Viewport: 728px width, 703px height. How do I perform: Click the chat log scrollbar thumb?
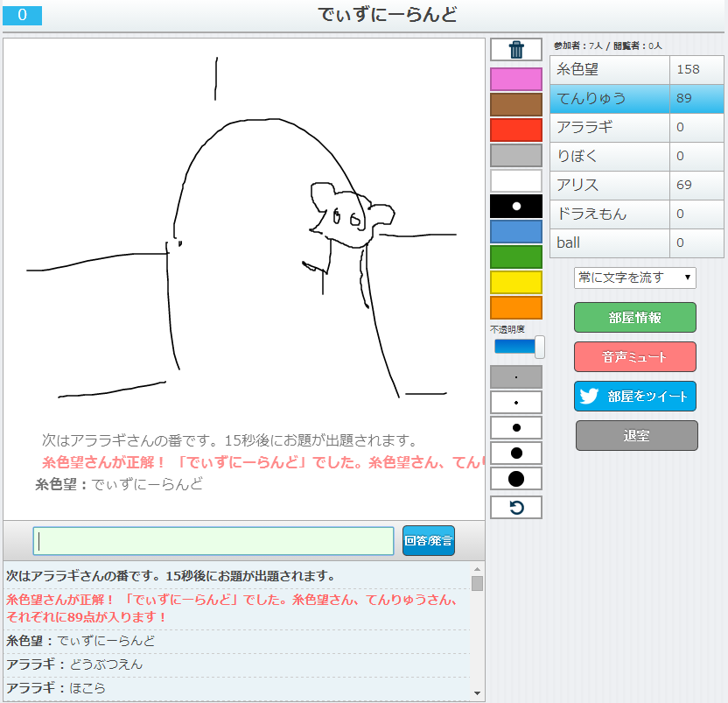tap(477, 583)
